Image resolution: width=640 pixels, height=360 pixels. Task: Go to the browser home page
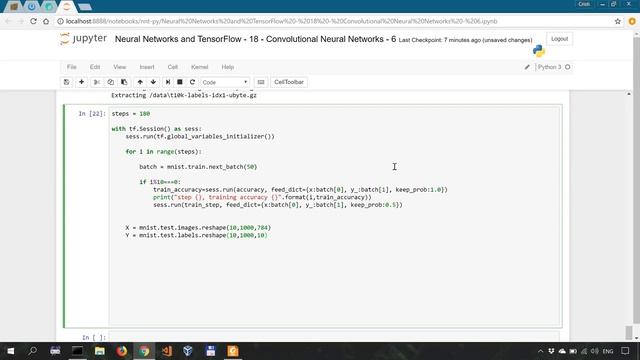[46, 21]
